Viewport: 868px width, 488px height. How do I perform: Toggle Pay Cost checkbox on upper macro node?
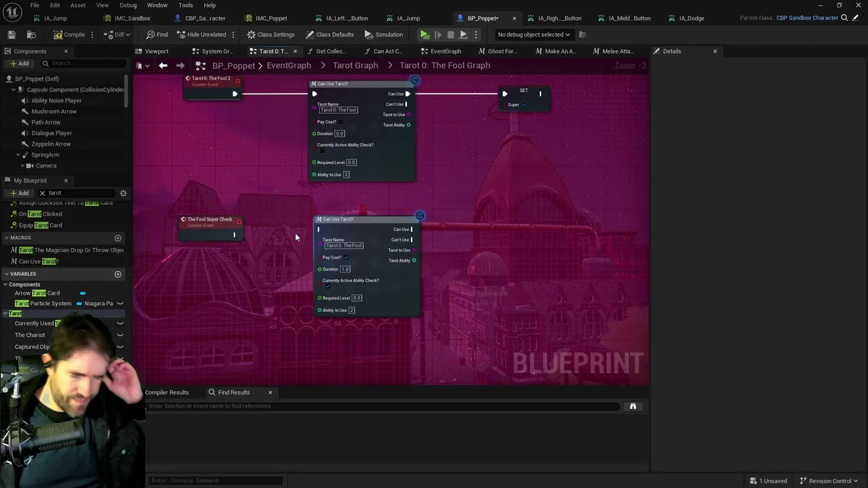pos(341,122)
